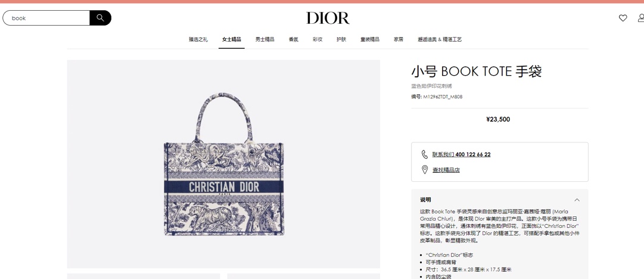This screenshot has width=644, height=279.
Task: Click the 联系我们 400 122 66 22 link
Action: 461,154
